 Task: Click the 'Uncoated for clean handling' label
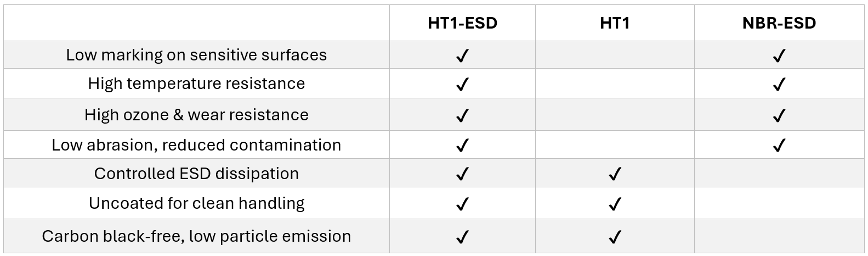[196, 203]
